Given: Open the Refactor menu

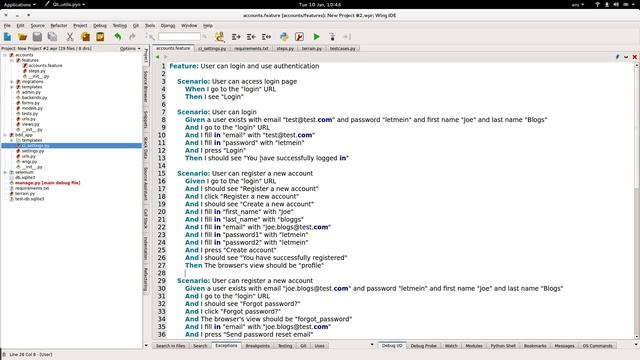Looking at the screenshot, I should pyautogui.click(x=59, y=25).
